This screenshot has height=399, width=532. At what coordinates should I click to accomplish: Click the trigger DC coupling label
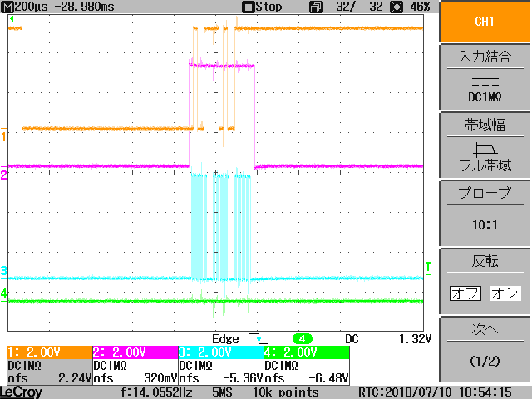click(352, 339)
